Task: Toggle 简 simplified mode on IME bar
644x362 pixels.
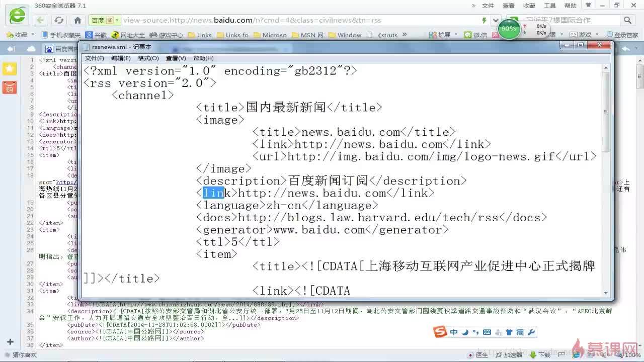Action: [x=520, y=332]
